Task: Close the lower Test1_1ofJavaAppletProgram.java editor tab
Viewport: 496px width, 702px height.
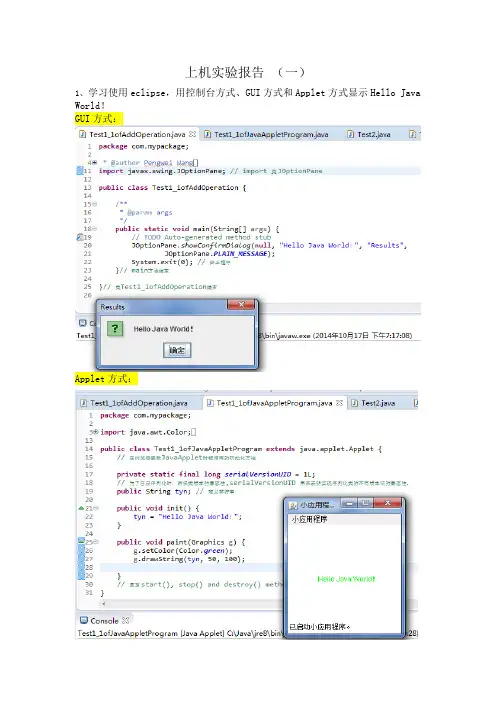Action: (339, 402)
